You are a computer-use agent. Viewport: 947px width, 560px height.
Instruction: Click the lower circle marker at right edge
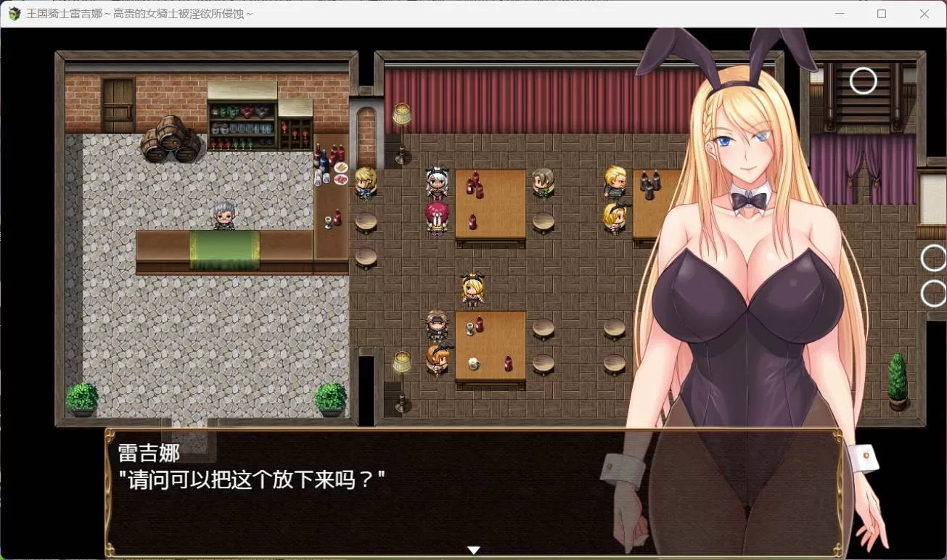[933, 293]
